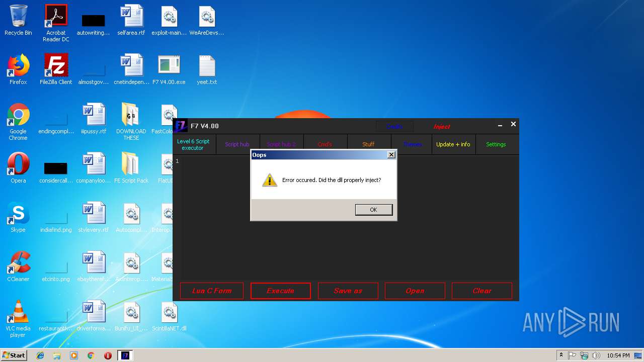Open considercall file on desktop
This screenshot has height=362, width=644.
pyautogui.click(x=56, y=172)
